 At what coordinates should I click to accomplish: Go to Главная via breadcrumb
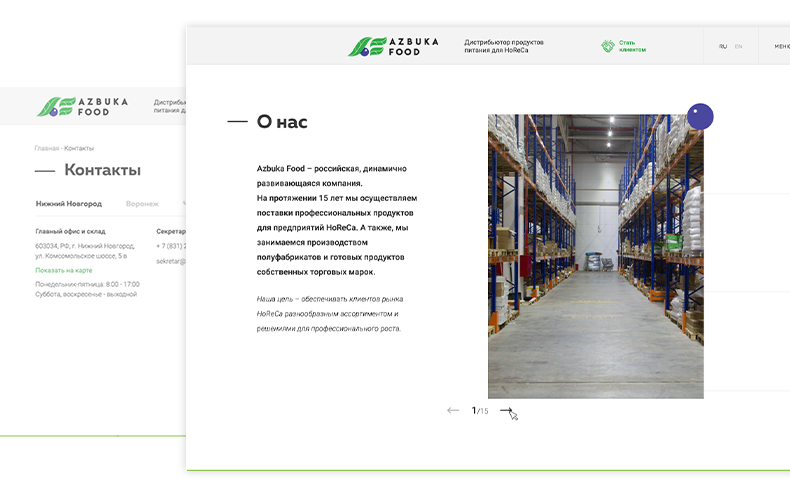[46, 148]
